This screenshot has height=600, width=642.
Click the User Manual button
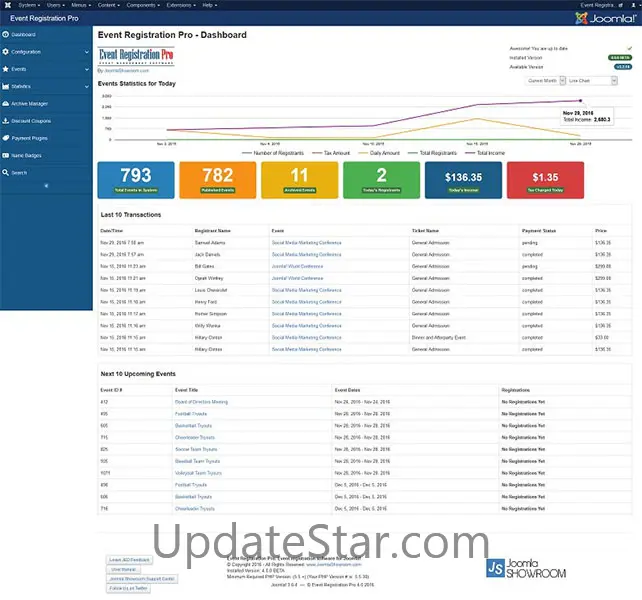tap(124, 569)
